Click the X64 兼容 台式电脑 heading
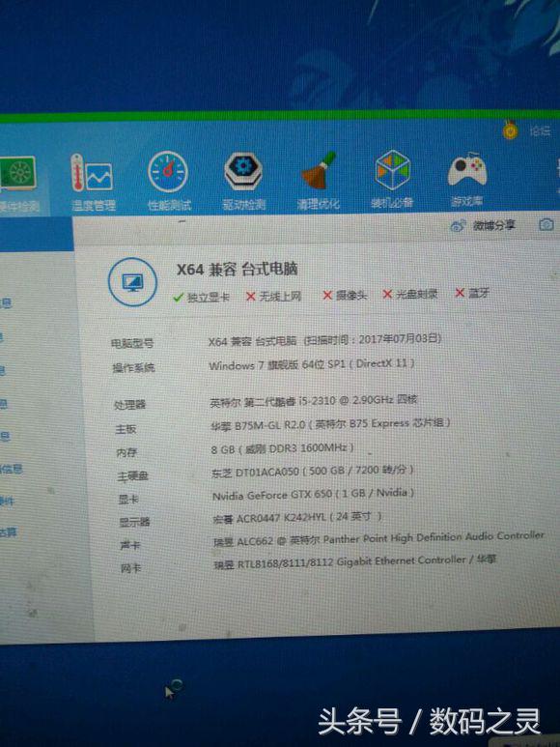 tap(237, 270)
